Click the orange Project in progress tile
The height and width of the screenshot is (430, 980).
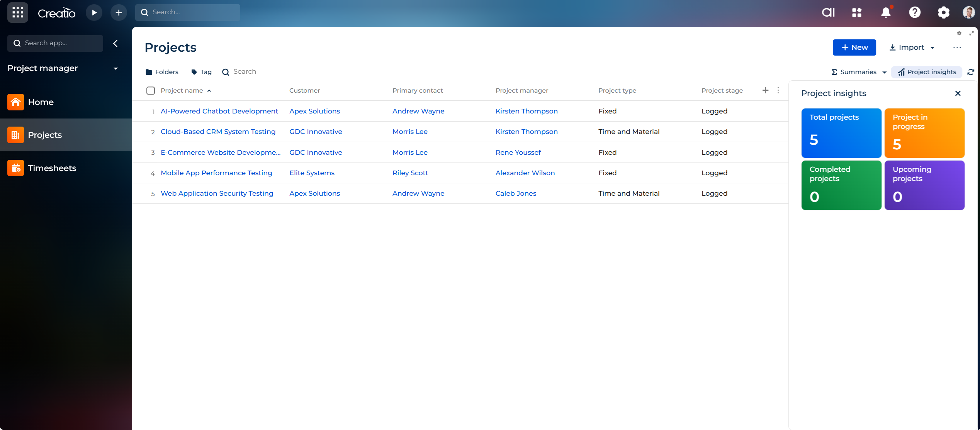pos(924,133)
